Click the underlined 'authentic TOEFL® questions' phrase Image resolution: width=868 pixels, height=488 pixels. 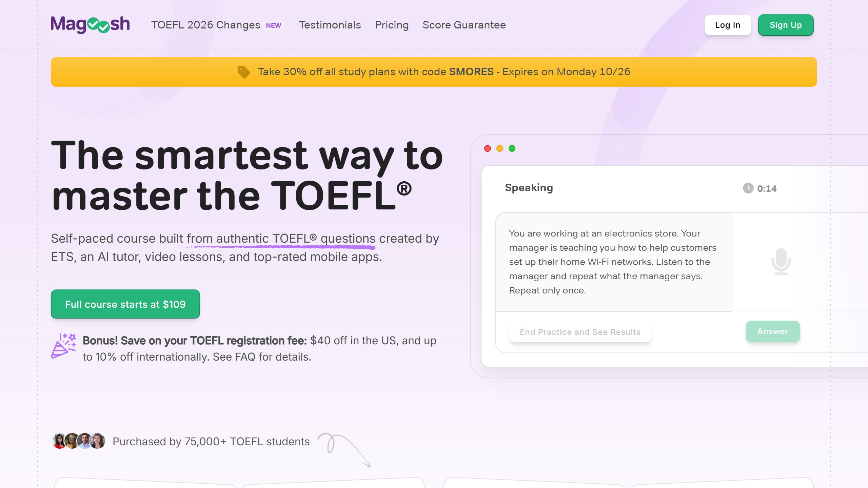296,239
